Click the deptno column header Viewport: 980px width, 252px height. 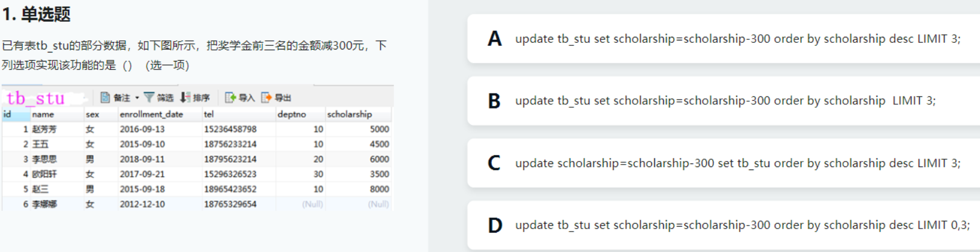pyautogui.click(x=292, y=114)
